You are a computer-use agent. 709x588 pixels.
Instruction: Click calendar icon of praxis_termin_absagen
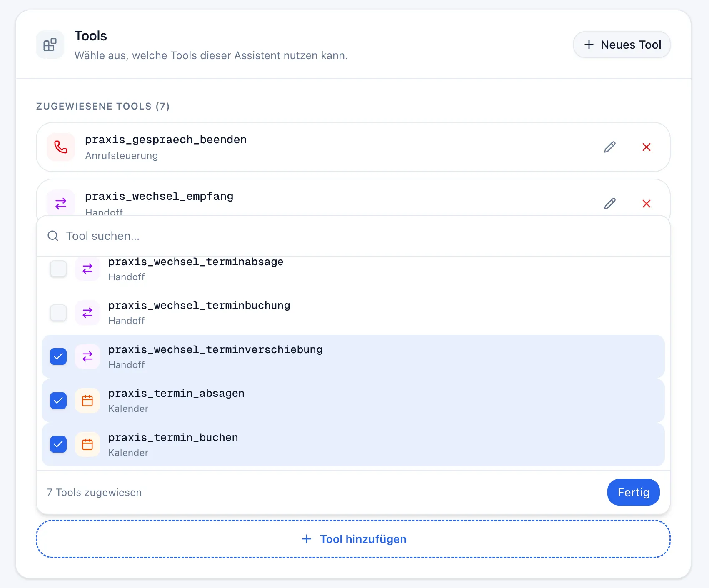[87, 401]
